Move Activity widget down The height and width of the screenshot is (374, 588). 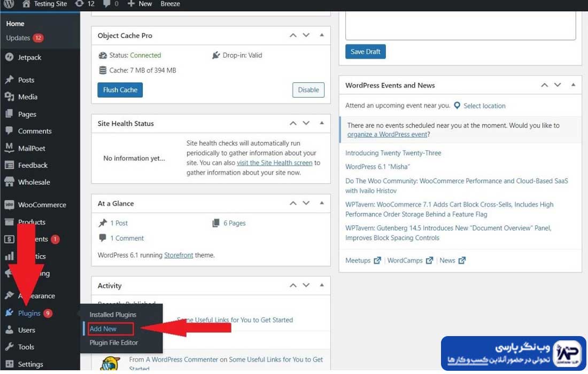point(306,285)
